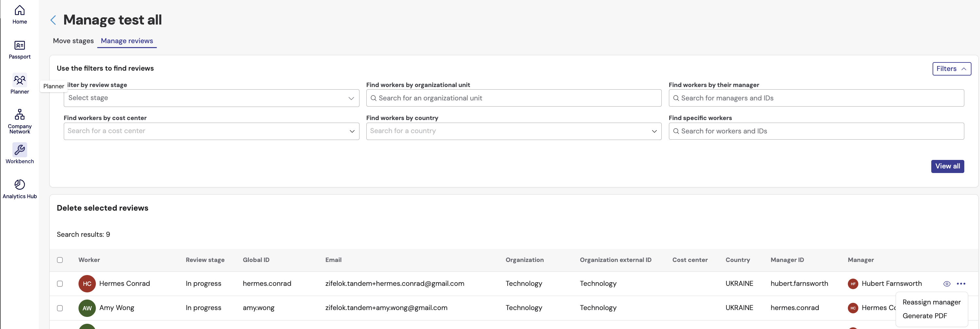This screenshot has height=329, width=980.
Task: Expand the Select stage dropdown
Action: [x=211, y=98]
